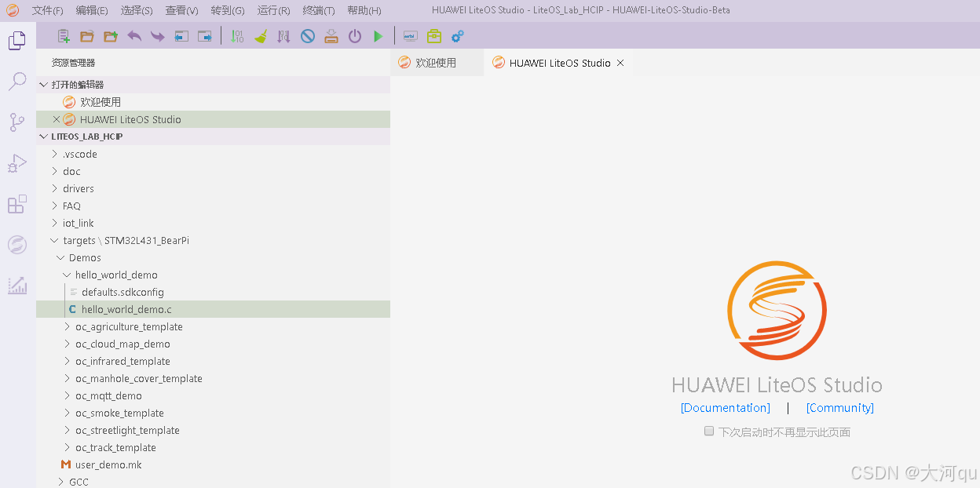
Task: Click the Burn/download toolbar icon
Action: click(x=331, y=36)
